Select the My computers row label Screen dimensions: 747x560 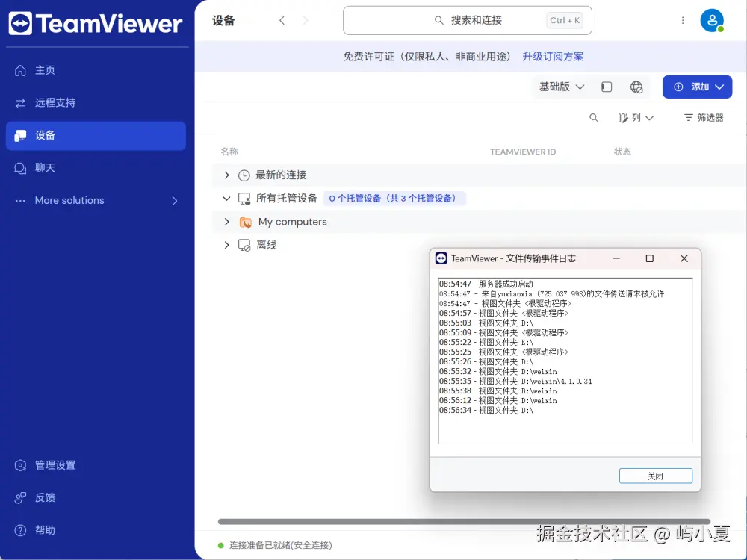click(x=293, y=222)
